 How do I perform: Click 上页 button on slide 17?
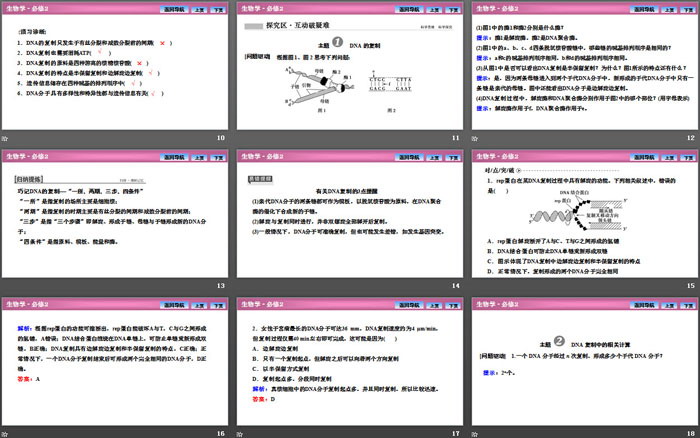[x=434, y=305]
